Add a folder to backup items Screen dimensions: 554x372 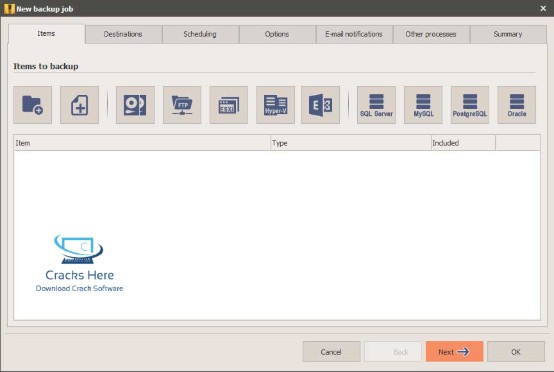point(33,105)
